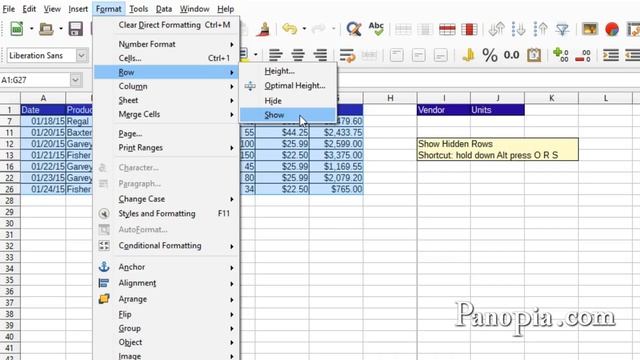
Task: Click the Open folder icon
Action: [x=46, y=29]
